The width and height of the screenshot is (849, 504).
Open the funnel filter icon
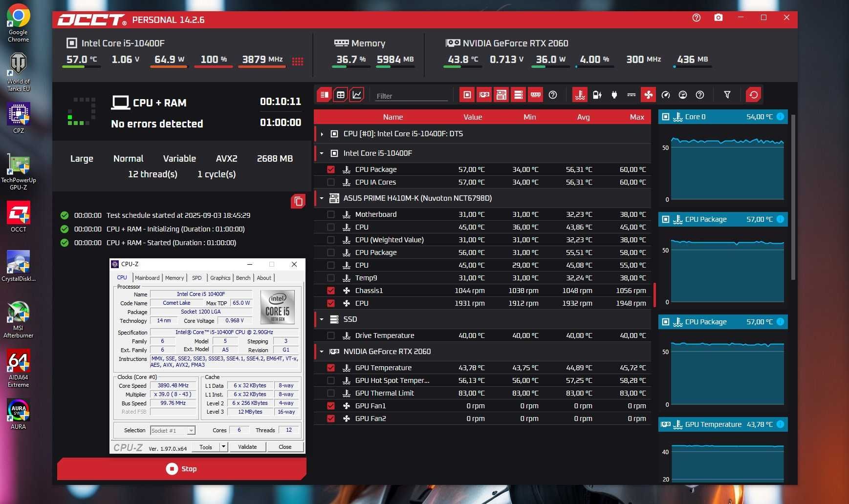pyautogui.click(x=727, y=95)
